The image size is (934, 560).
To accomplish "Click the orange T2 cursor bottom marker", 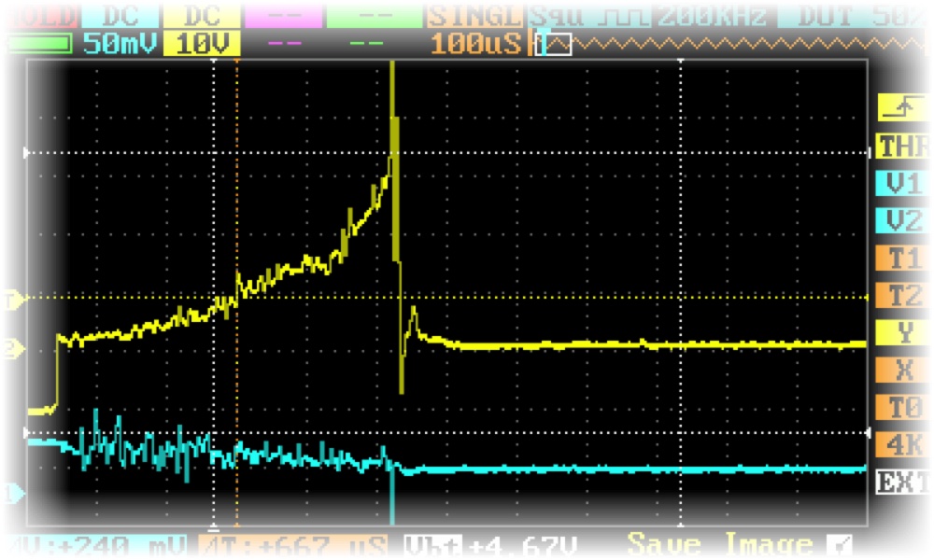I will [x=237, y=525].
